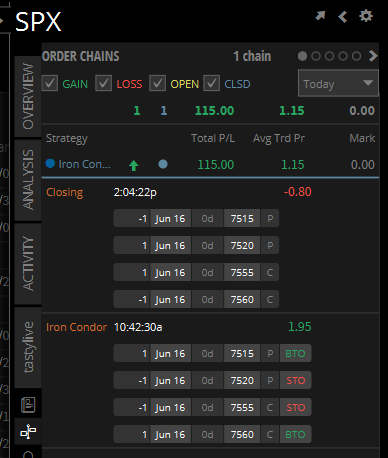388x458 pixels.
Task: Click STO tag on the 7555 call leg
Action: (x=295, y=407)
